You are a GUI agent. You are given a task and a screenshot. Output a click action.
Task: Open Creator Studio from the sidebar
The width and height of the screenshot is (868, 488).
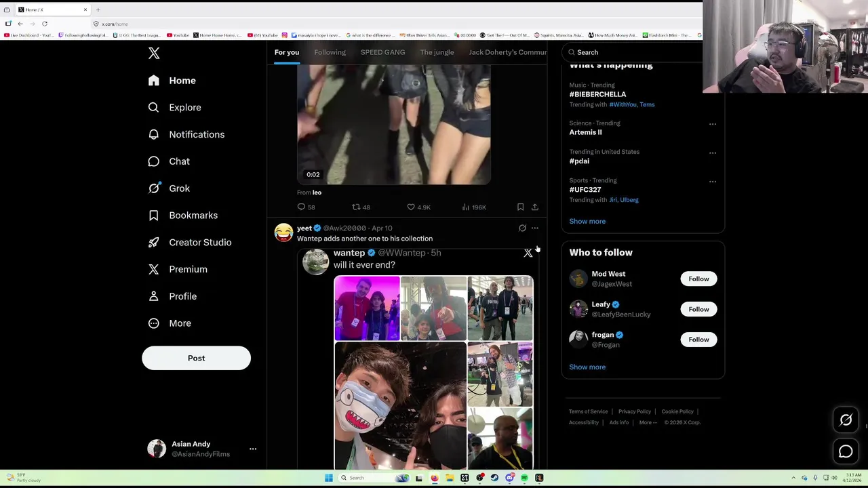(190, 242)
